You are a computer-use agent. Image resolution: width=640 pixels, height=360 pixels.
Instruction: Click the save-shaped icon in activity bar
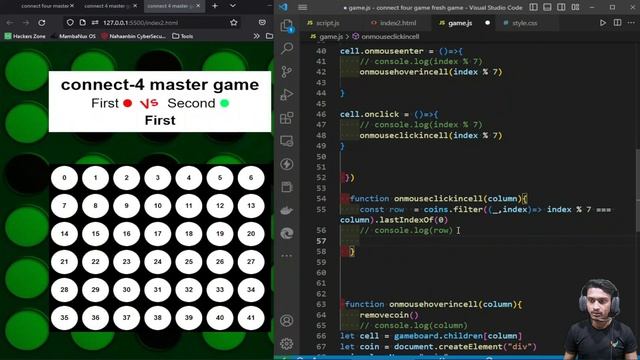287,187
